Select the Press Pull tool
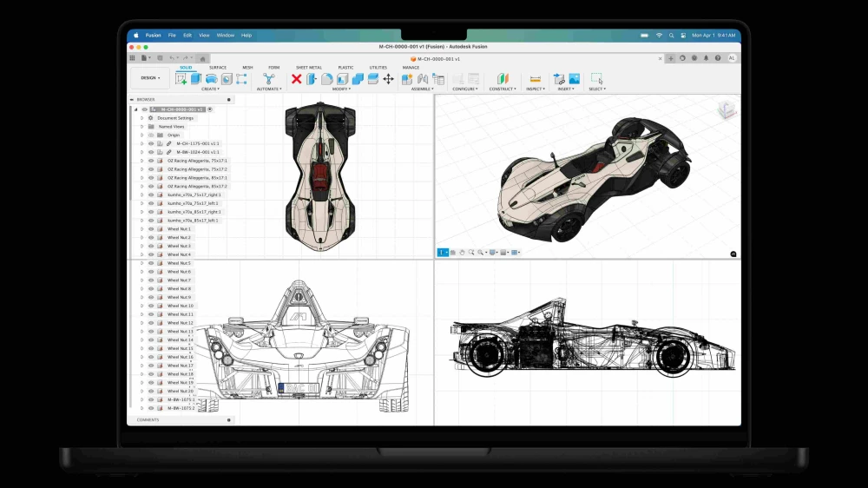 (312, 79)
